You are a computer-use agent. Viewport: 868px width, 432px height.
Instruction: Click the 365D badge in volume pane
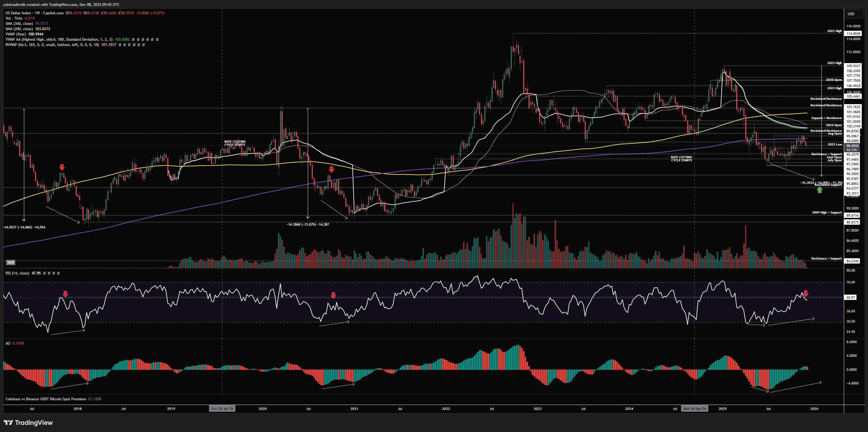pos(11,262)
